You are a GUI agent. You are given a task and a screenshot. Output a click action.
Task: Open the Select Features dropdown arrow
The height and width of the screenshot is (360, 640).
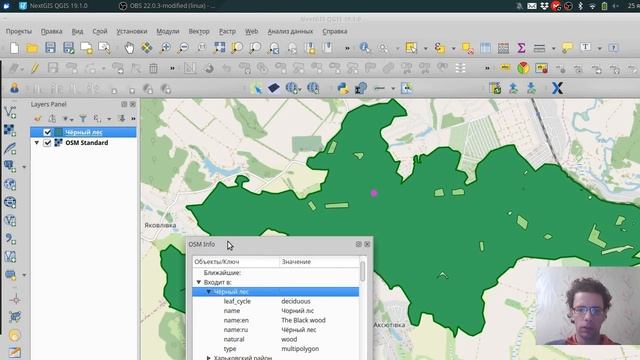click(425, 48)
